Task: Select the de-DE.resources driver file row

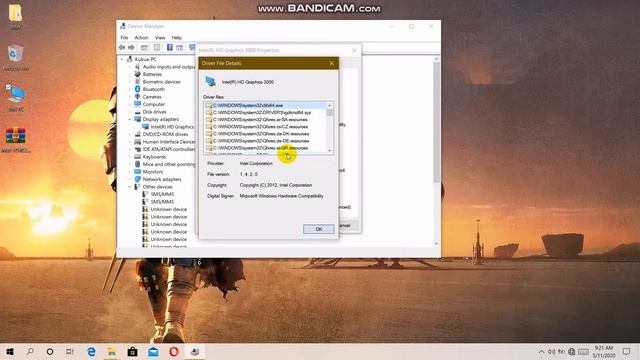Action: tap(265, 141)
